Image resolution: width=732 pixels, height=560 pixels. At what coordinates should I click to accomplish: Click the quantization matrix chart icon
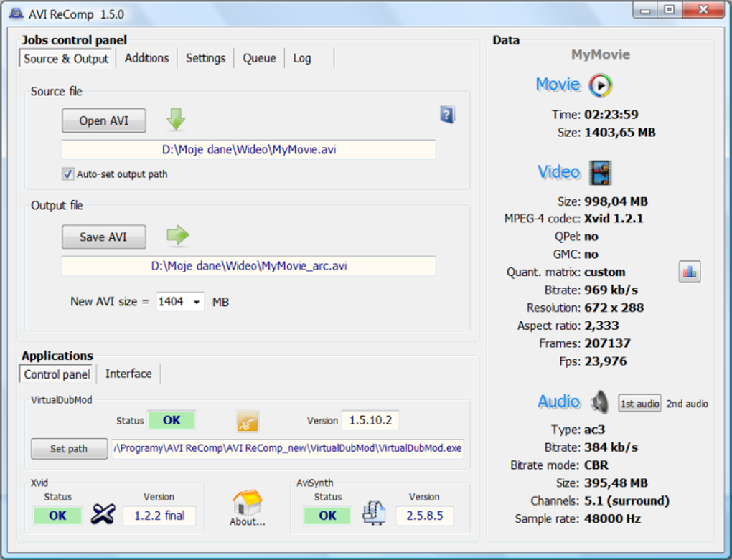tap(690, 272)
